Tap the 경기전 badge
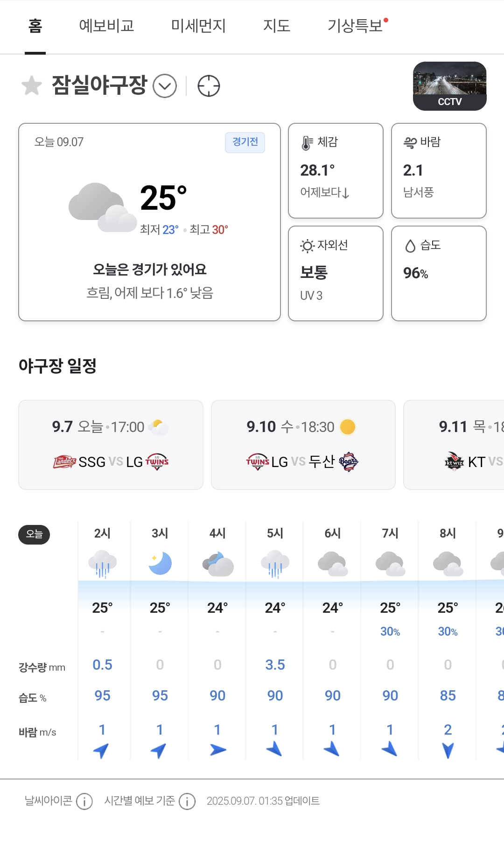 (x=245, y=142)
